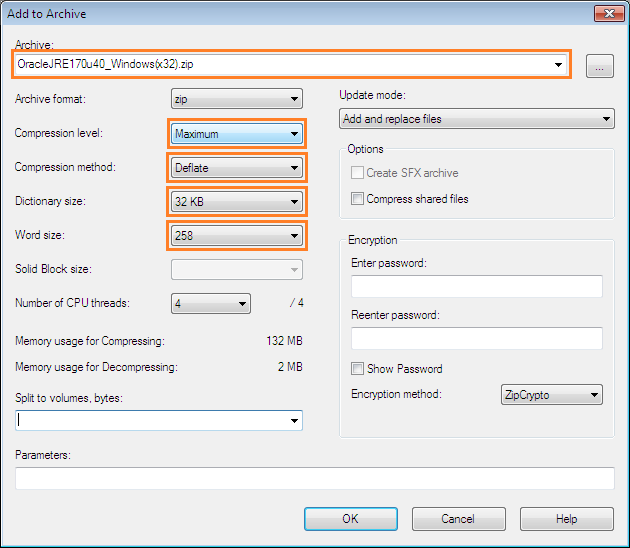
Task: Click the Cancel button
Action: 458,519
